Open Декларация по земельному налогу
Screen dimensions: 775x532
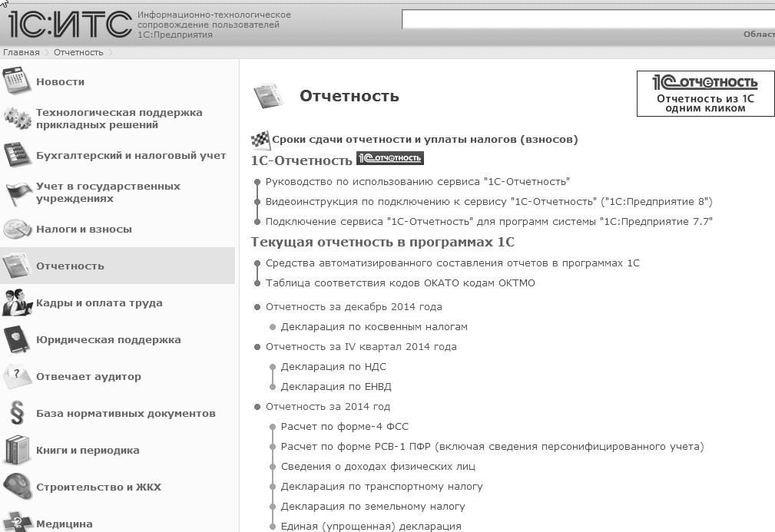[373, 507]
